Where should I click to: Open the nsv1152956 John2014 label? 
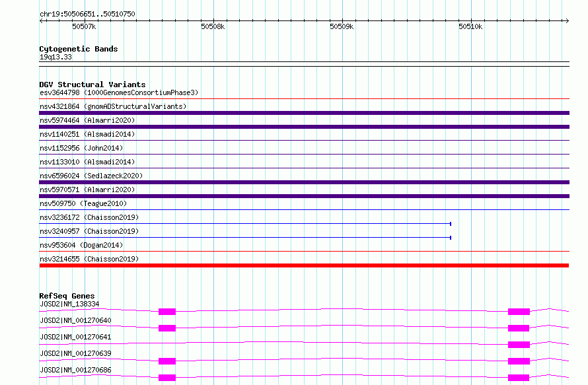tap(81, 148)
